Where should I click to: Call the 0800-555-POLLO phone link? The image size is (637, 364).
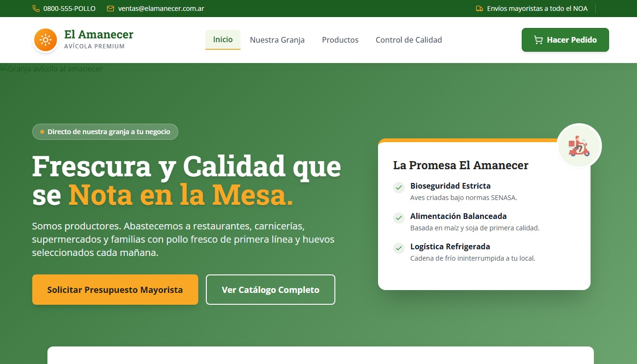(69, 9)
